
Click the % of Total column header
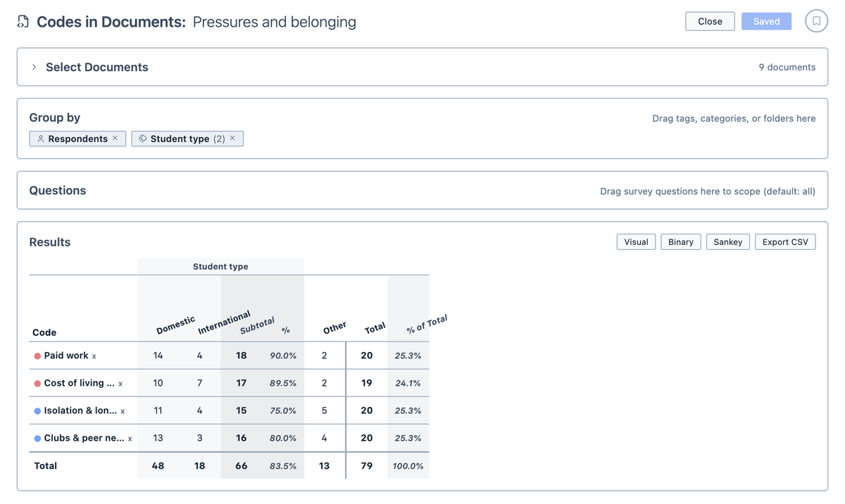(427, 325)
